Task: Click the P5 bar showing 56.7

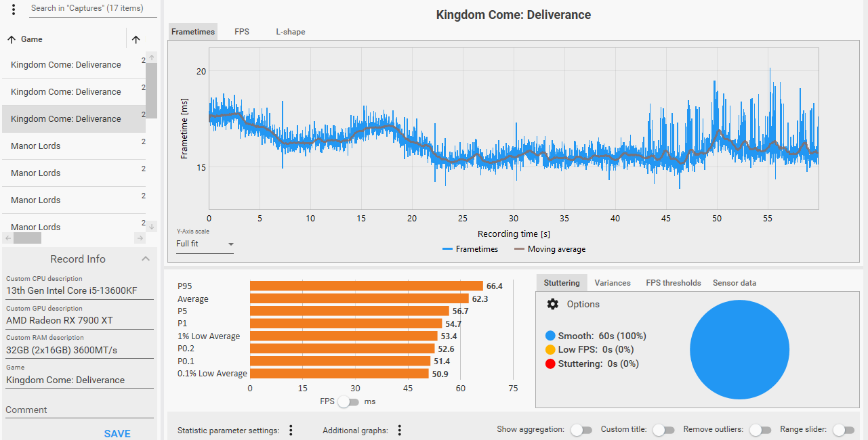Action: coord(350,311)
